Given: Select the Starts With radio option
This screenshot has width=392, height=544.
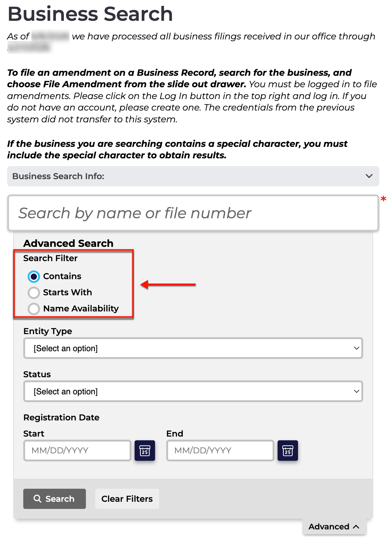Looking at the screenshot, I should (34, 292).
